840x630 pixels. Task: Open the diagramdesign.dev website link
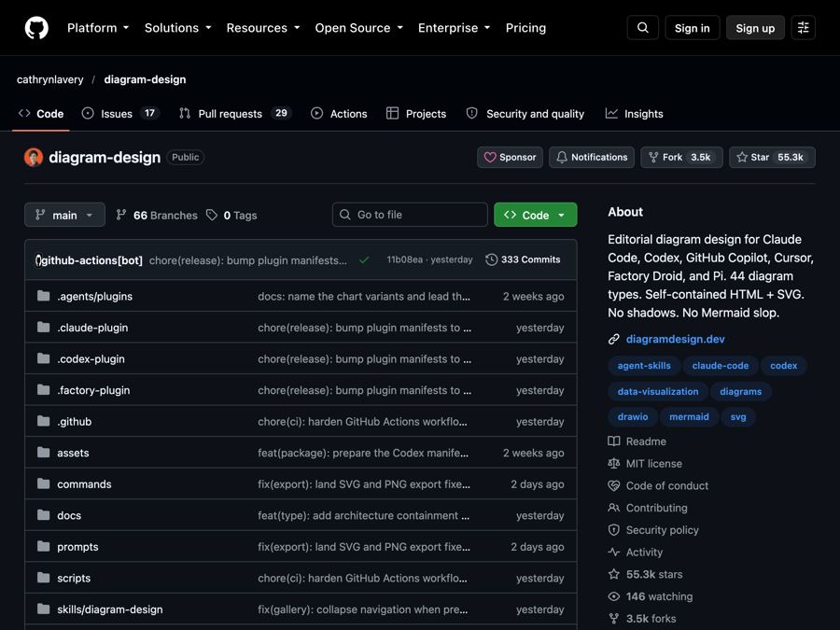(x=675, y=339)
